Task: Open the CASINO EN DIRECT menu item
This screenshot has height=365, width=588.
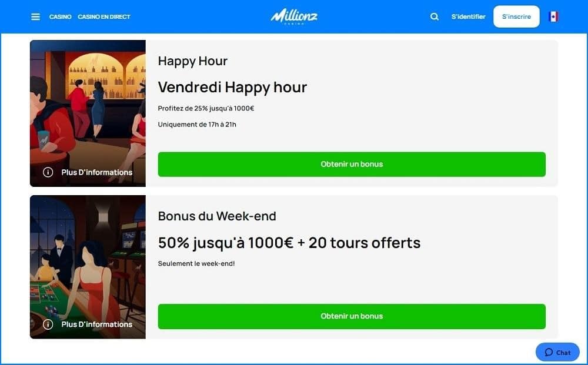Action: pos(104,17)
